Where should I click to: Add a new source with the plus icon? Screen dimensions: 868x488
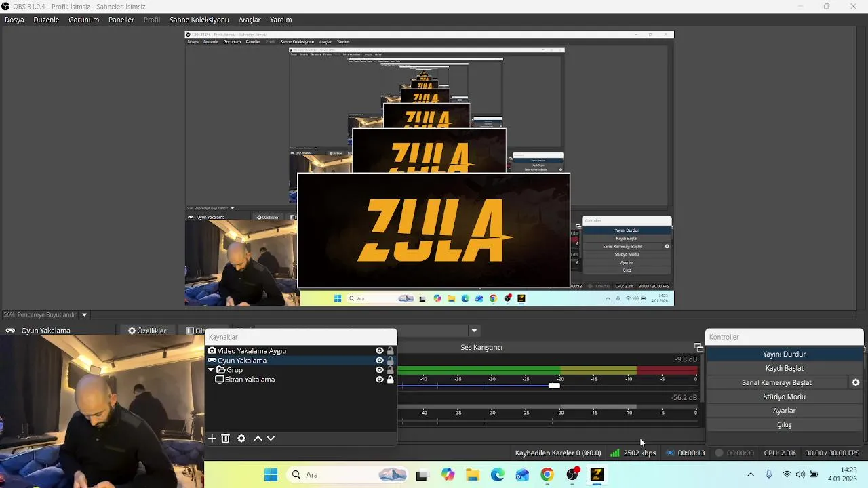[212, 439]
